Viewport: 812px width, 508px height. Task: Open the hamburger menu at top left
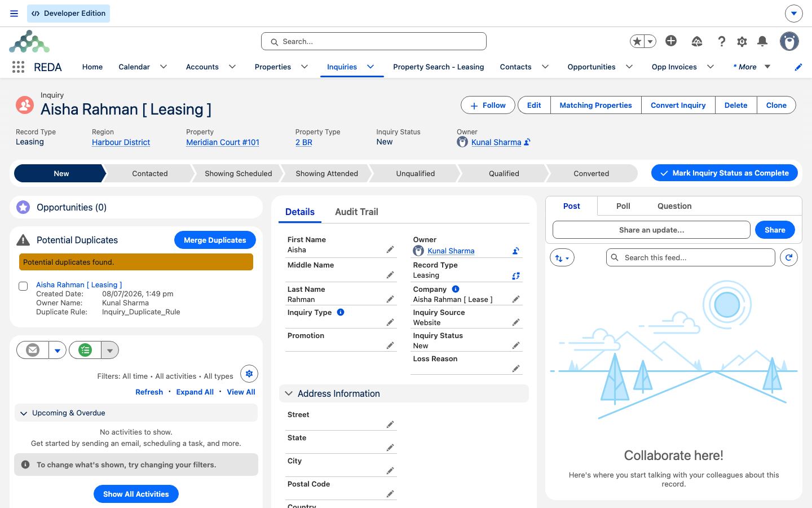(x=14, y=14)
